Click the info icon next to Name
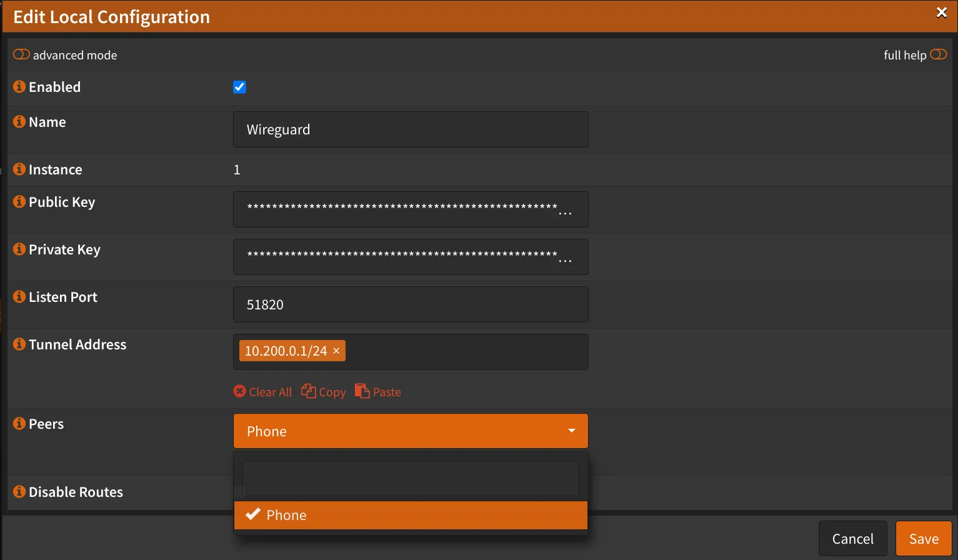 click(x=18, y=122)
